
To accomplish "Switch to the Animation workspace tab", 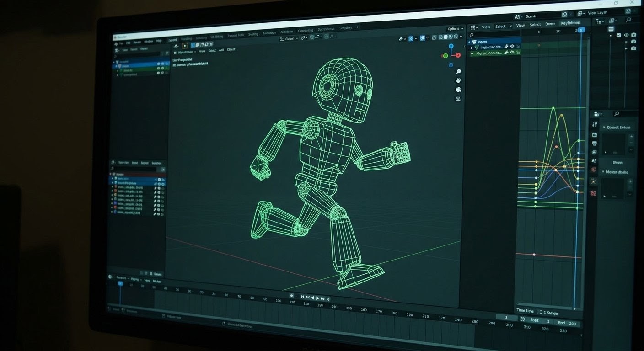I will tap(269, 33).
